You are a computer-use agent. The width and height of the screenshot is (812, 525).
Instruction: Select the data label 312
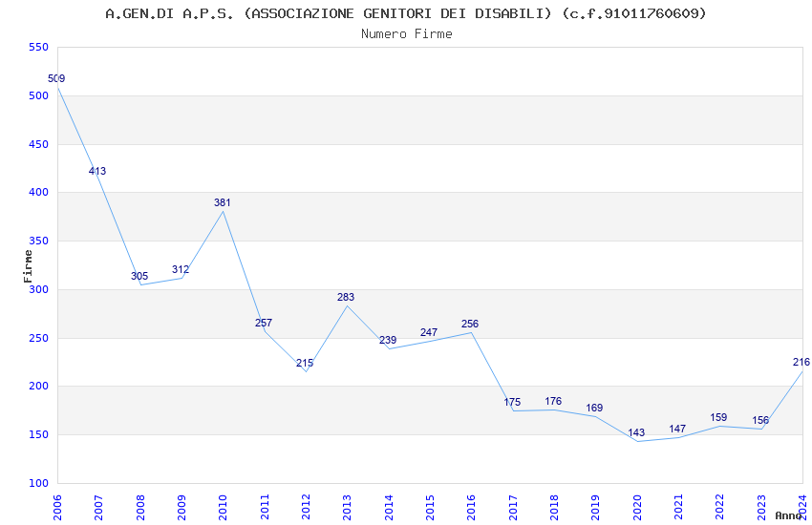(x=181, y=269)
